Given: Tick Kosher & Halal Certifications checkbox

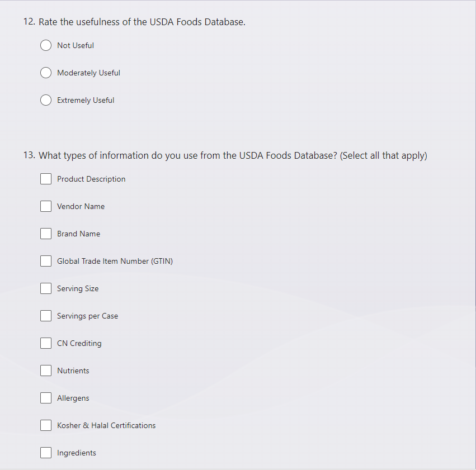Looking at the screenshot, I should [x=46, y=425].
